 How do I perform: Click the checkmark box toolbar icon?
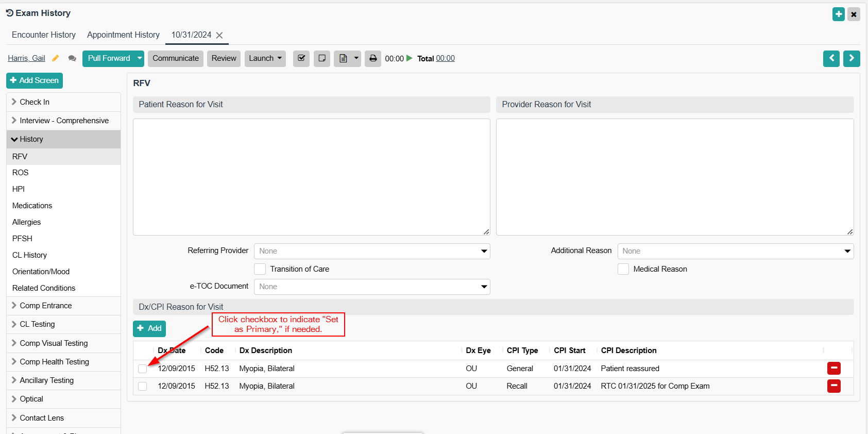point(301,58)
